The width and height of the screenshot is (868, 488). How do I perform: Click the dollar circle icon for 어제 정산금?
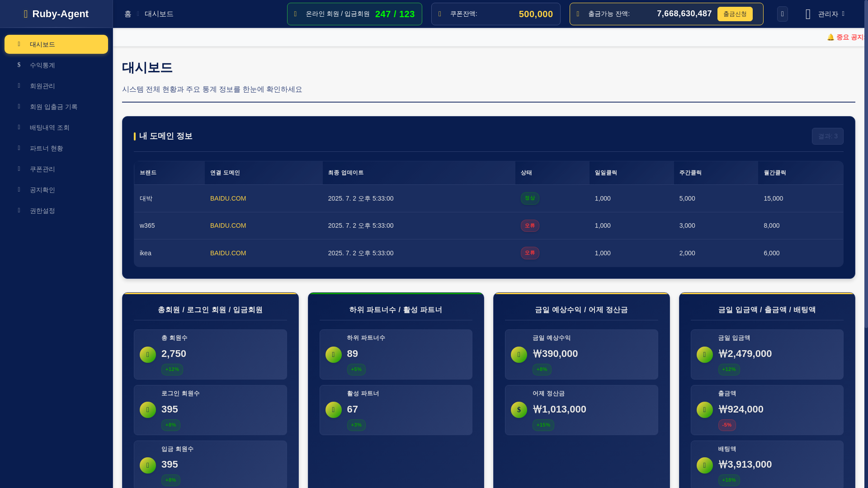[x=519, y=410]
